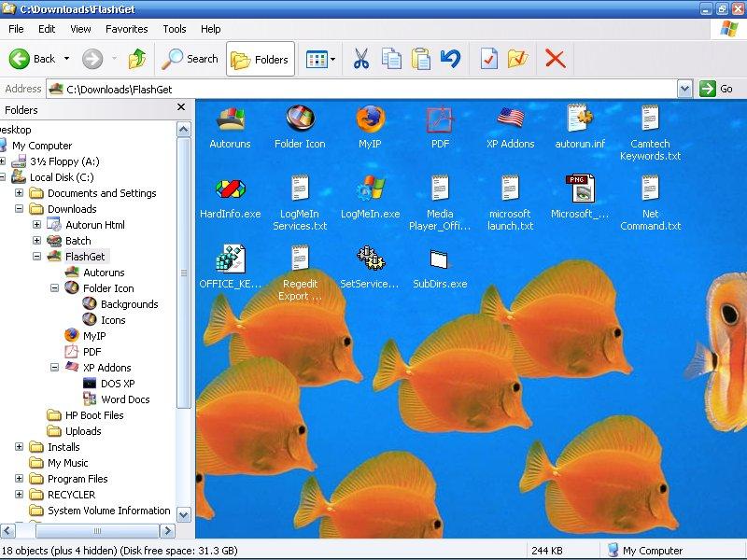The image size is (747, 560).
Task: Click the Undo arrow toolbar icon
Action: click(x=450, y=59)
